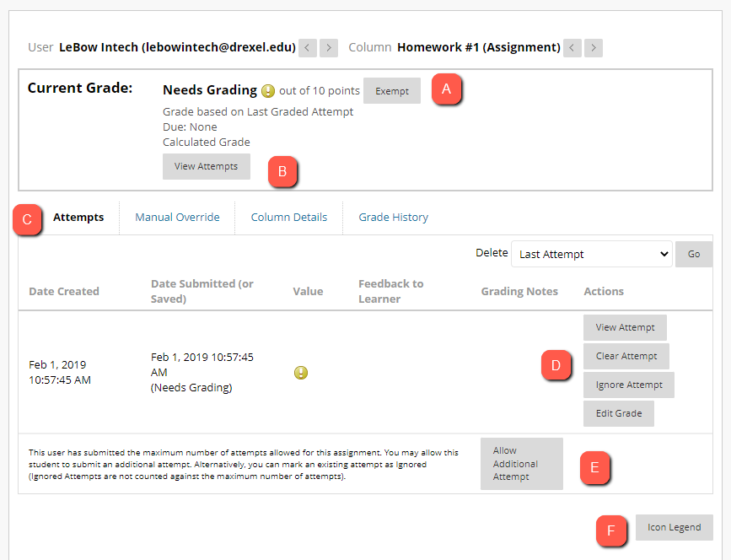
Task: Click the maximum attempts notice text
Action: coord(244,465)
